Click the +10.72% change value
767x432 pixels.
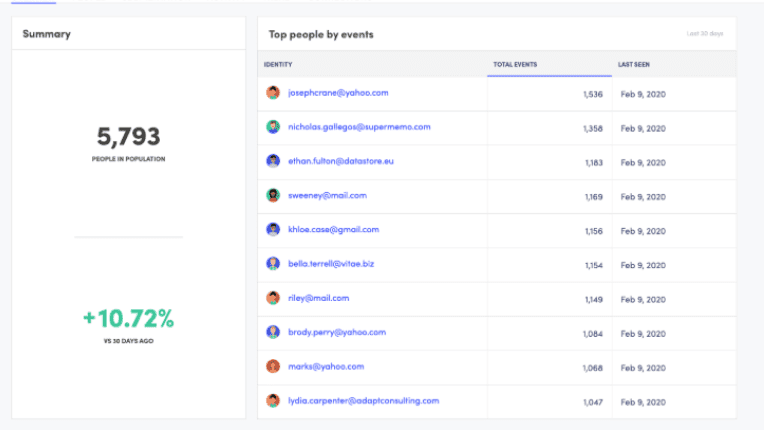(128, 319)
